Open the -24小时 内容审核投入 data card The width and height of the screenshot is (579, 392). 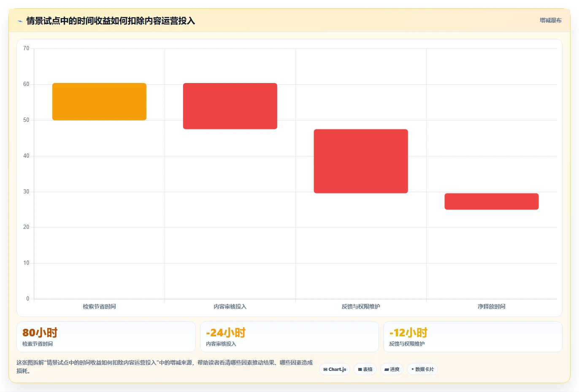point(289,337)
